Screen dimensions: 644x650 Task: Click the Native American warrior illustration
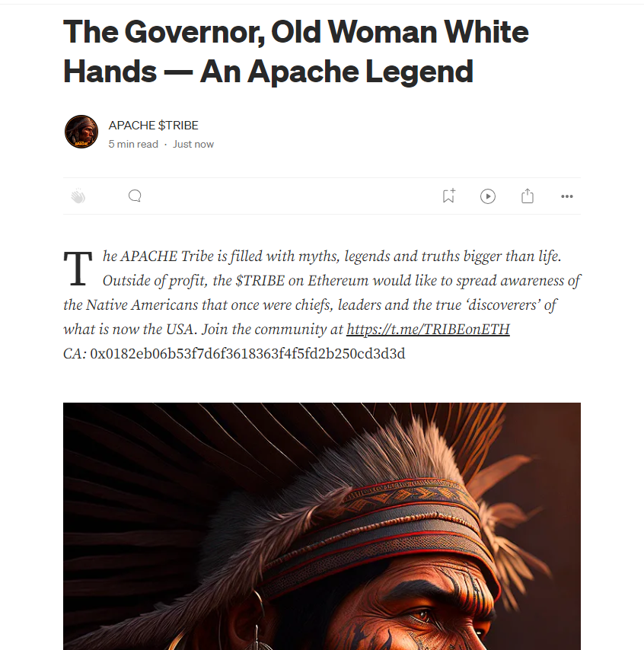coord(322,526)
